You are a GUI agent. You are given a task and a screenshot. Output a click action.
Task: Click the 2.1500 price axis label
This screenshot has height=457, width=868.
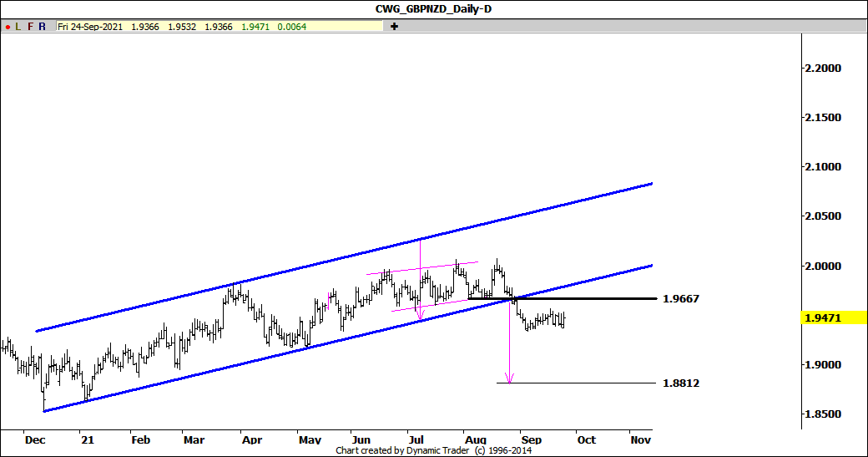coord(823,118)
